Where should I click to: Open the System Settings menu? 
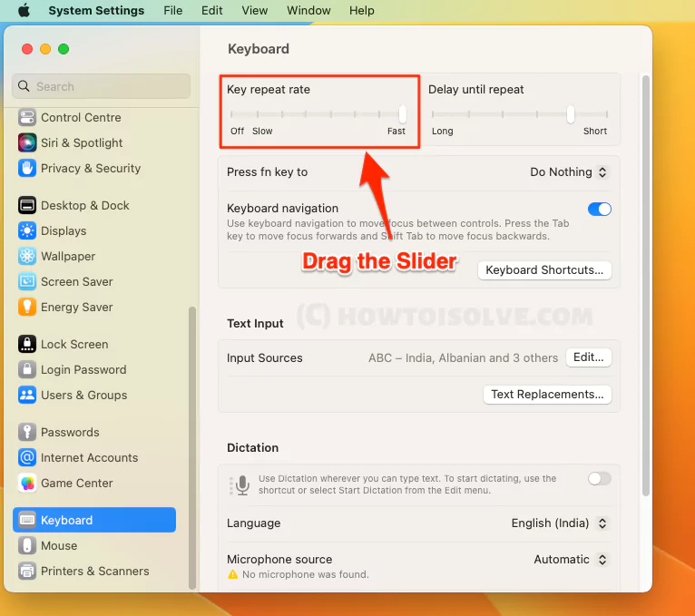click(96, 10)
